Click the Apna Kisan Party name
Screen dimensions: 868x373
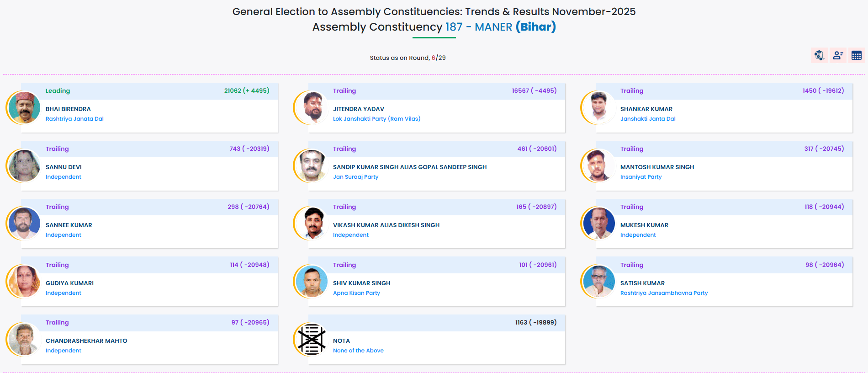point(356,293)
